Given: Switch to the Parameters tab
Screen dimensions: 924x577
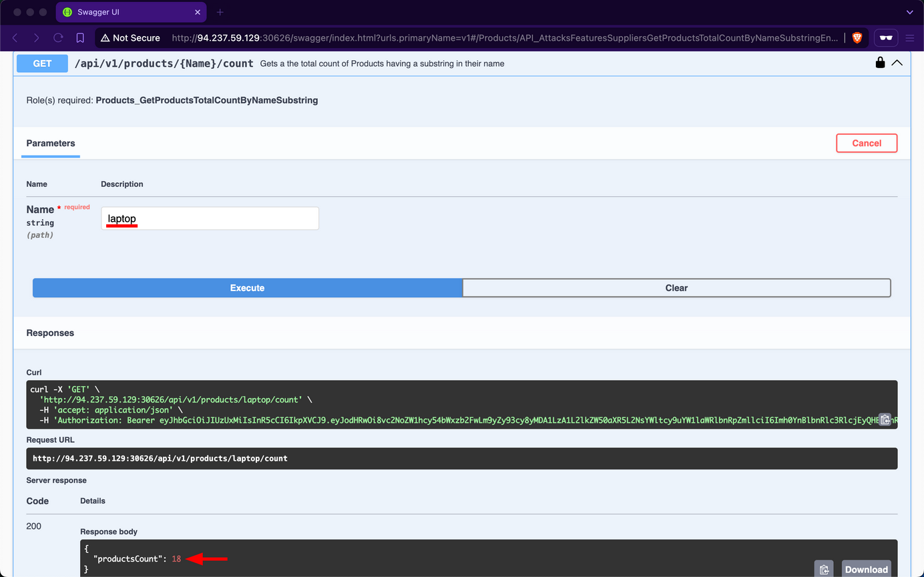Looking at the screenshot, I should 50,143.
